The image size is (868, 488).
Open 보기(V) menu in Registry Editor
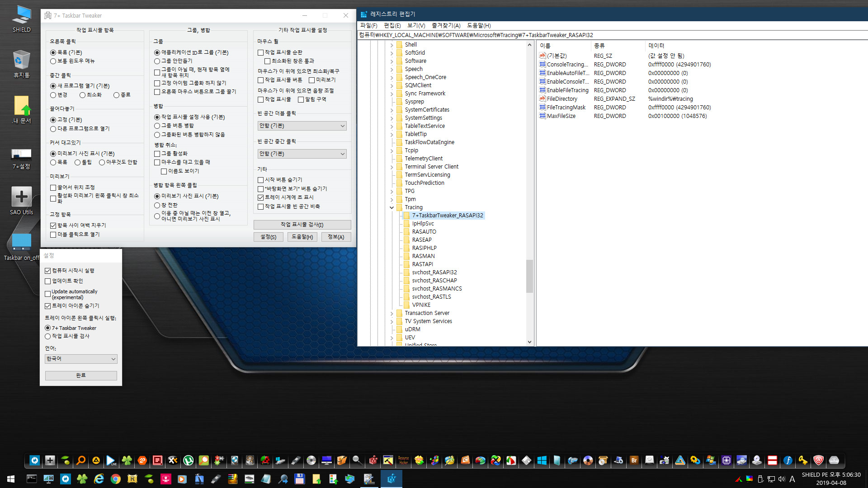click(416, 25)
